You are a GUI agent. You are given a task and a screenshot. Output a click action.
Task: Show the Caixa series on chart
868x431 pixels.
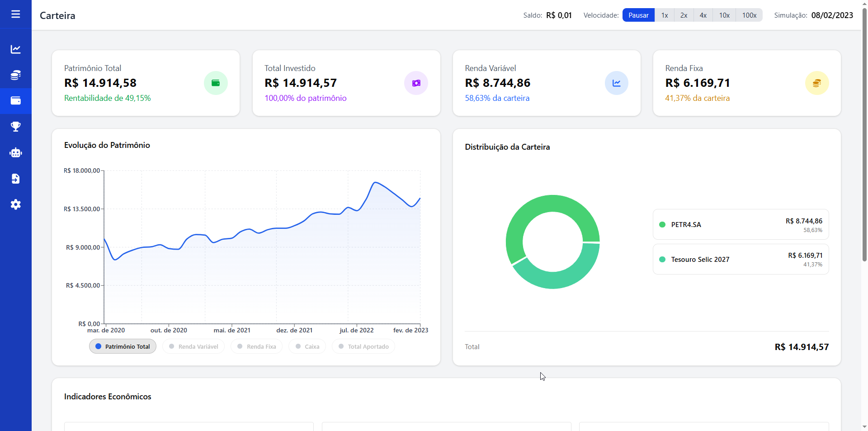pos(307,346)
